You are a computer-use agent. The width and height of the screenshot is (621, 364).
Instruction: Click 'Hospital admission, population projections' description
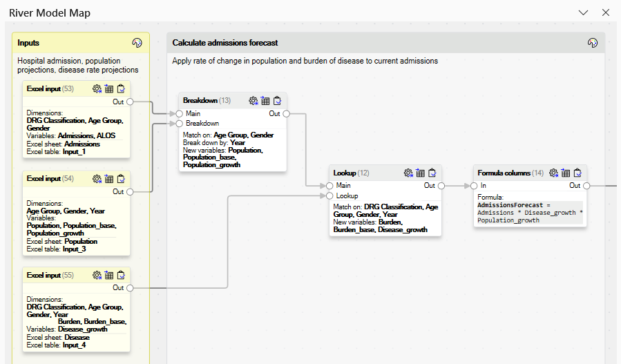tap(78, 66)
